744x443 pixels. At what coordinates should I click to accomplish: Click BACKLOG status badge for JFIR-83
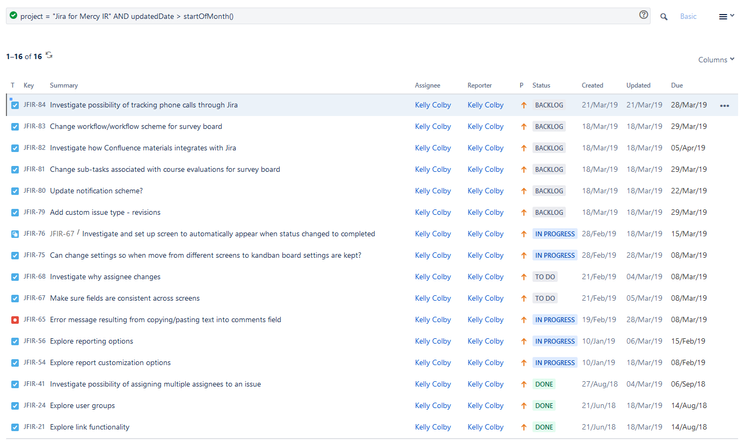click(549, 127)
